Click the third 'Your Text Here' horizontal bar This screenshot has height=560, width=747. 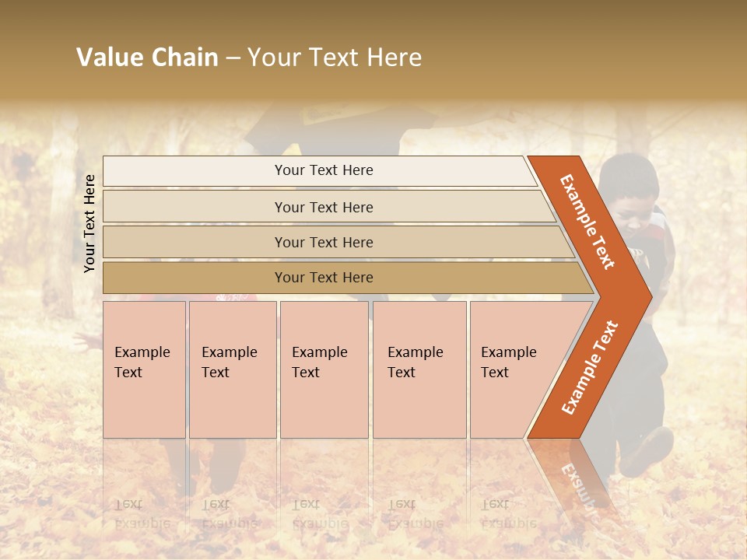tap(323, 242)
